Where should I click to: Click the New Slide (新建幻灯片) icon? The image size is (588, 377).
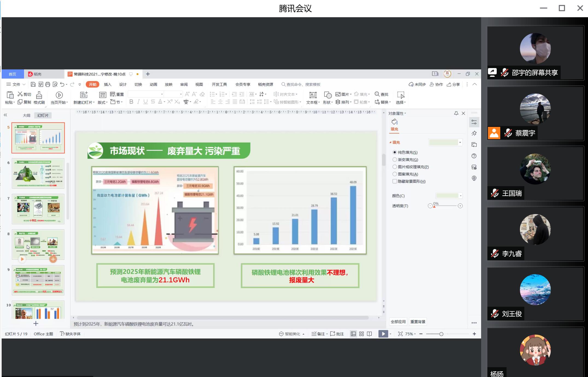[84, 95]
